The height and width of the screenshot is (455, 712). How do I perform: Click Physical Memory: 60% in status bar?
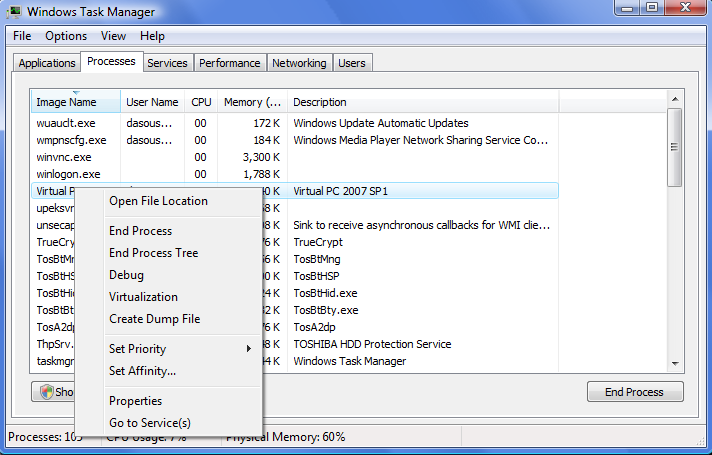(286, 437)
